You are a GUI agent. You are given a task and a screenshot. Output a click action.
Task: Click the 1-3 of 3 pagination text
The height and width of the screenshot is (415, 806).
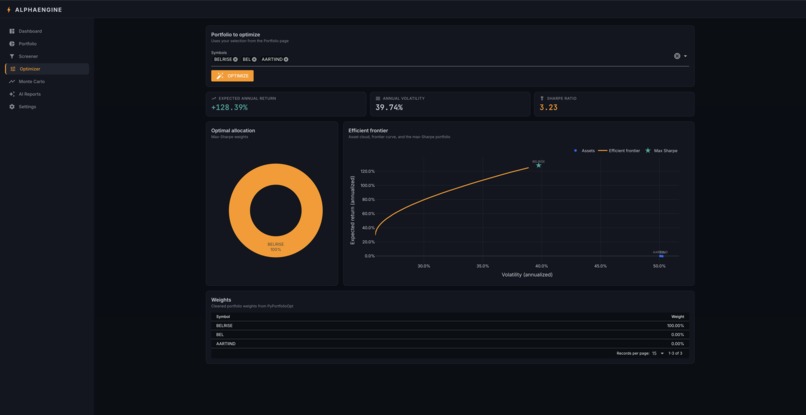pos(675,353)
